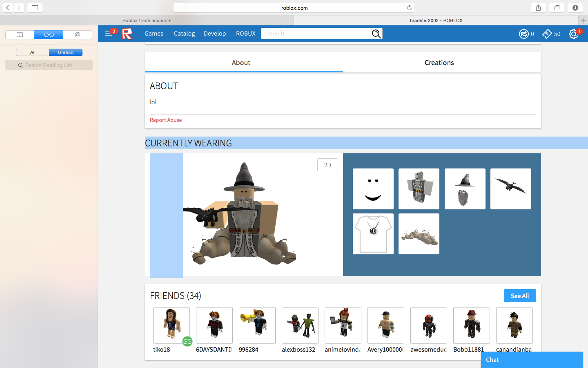Switch to the About tab
The width and height of the screenshot is (588, 368).
(x=244, y=63)
